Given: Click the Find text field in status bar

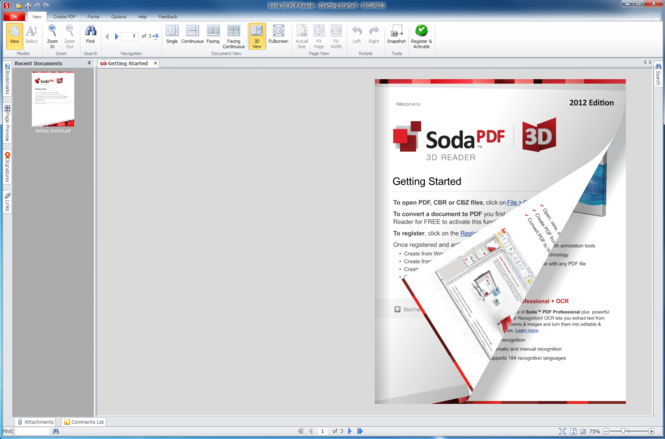Looking at the screenshot, I should 33,431.
